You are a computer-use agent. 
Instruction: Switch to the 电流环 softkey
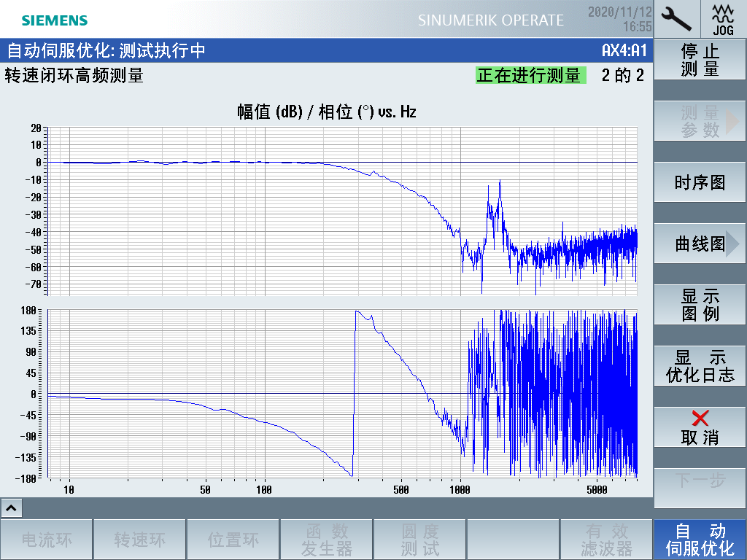(47, 540)
